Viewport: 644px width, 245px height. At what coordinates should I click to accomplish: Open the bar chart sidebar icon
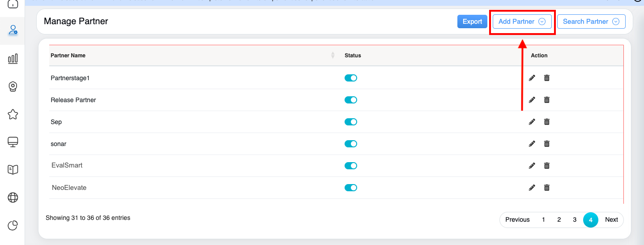pos(13,58)
